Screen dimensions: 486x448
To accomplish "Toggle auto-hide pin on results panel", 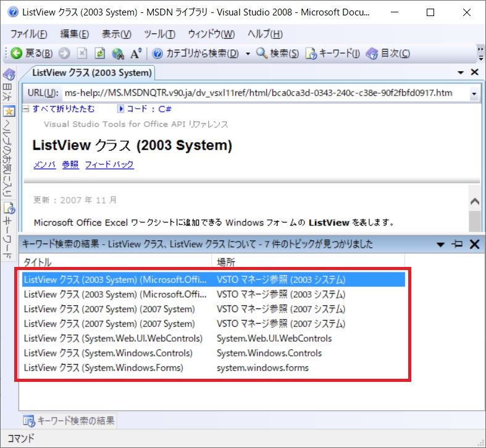I will tap(457, 244).
